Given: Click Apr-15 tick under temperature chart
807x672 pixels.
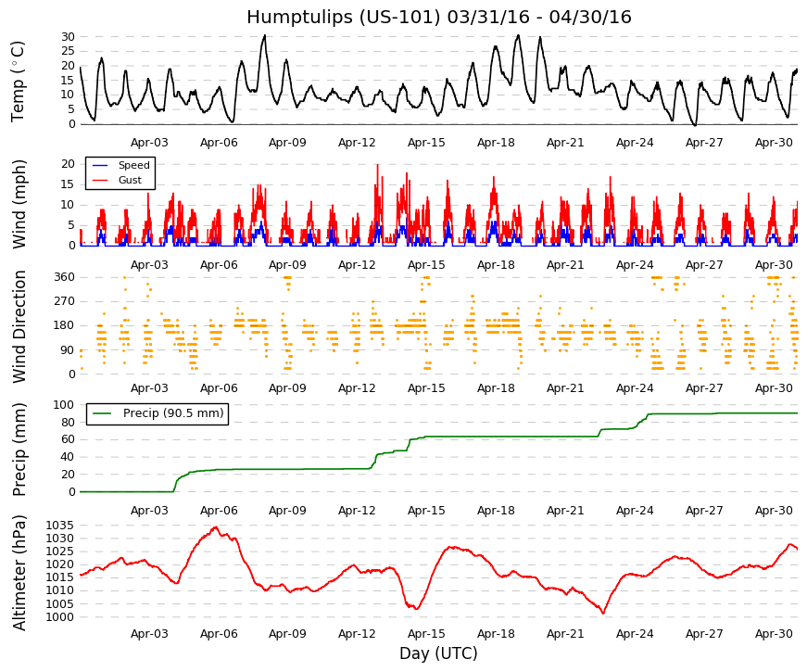Looking at the screenshot, I should 426,143.
